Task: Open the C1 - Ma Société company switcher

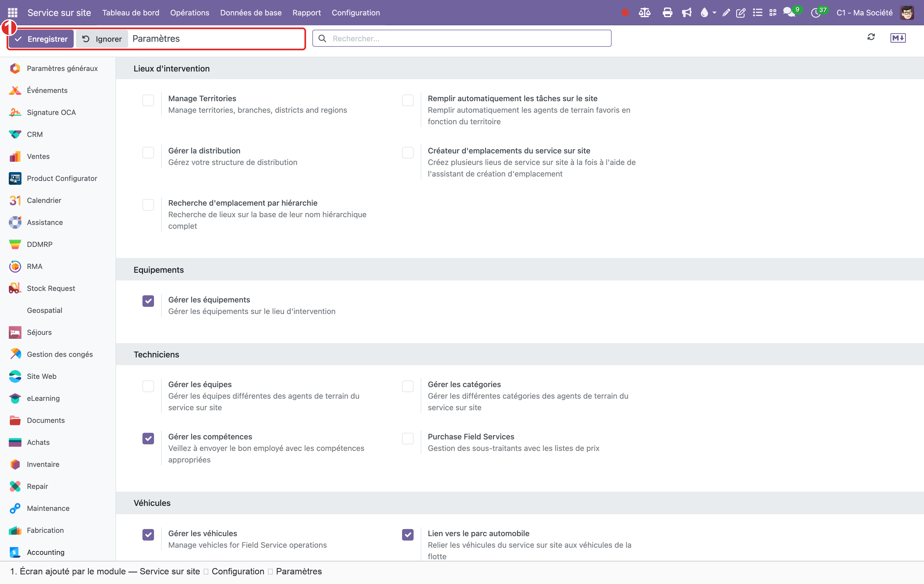Action: (865, 13)
